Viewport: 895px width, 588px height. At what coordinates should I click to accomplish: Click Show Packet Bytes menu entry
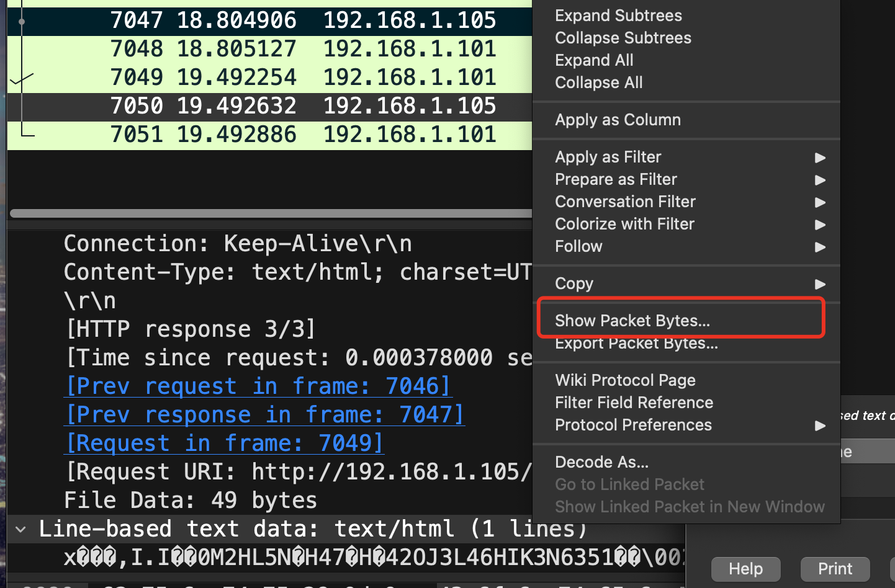pyautogui.click(x=632, y=321)
